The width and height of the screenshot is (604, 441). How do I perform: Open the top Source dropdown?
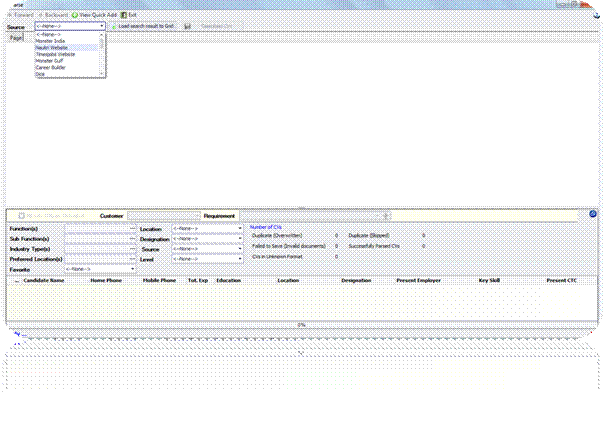click(x=70, y=26)
